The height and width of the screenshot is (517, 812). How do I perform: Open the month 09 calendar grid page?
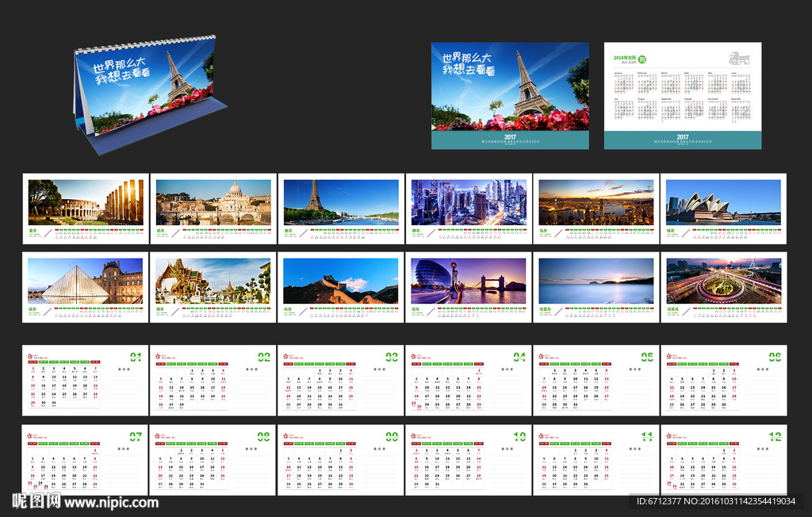tap(341, 460)
